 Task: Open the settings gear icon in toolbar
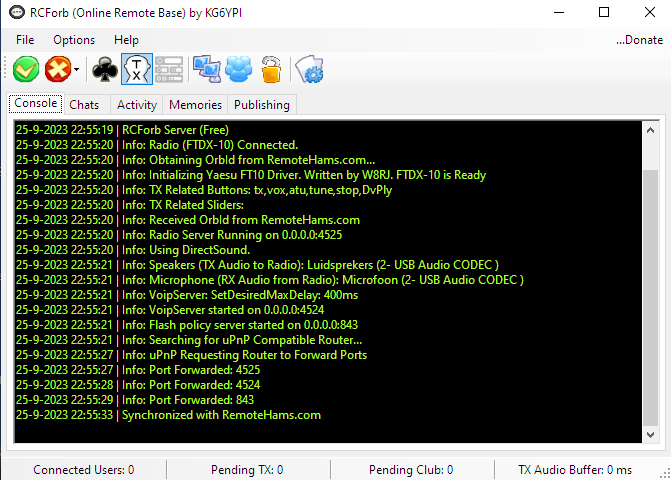pos(308,69)
